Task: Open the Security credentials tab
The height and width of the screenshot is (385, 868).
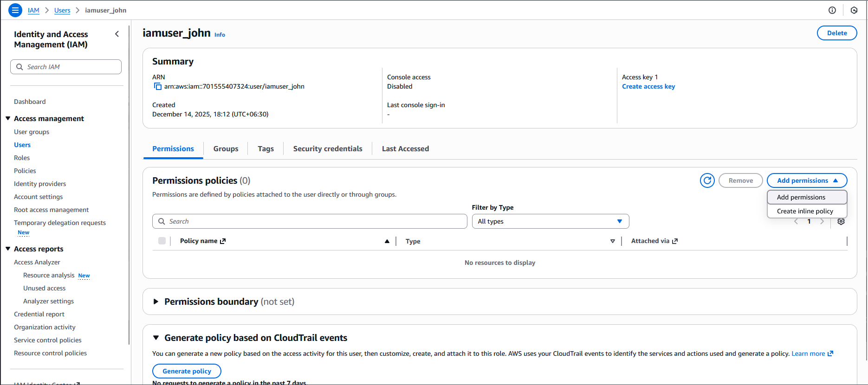Action: pos(328,148)
